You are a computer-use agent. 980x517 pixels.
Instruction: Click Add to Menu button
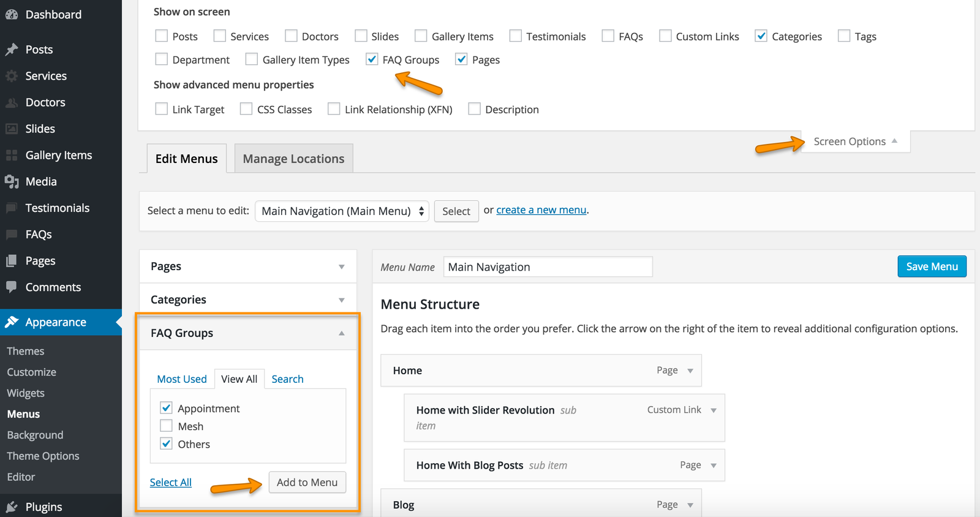click(307, 482)
